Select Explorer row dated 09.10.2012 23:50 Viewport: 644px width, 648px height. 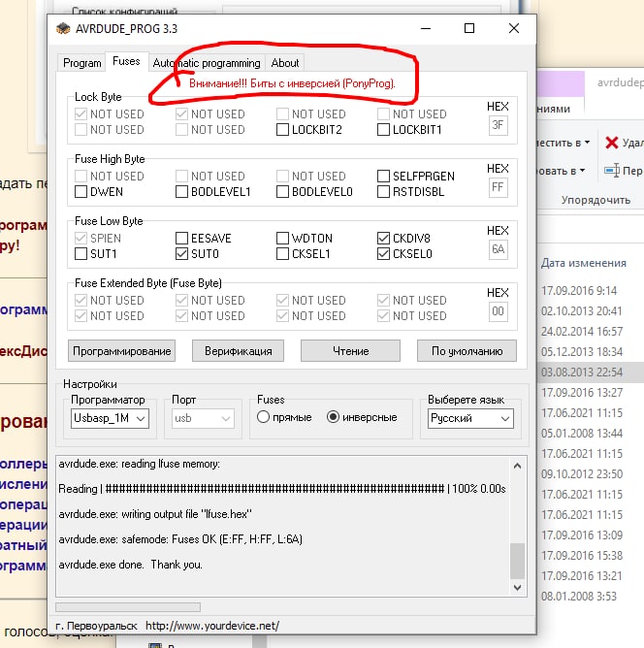point(582,473)
